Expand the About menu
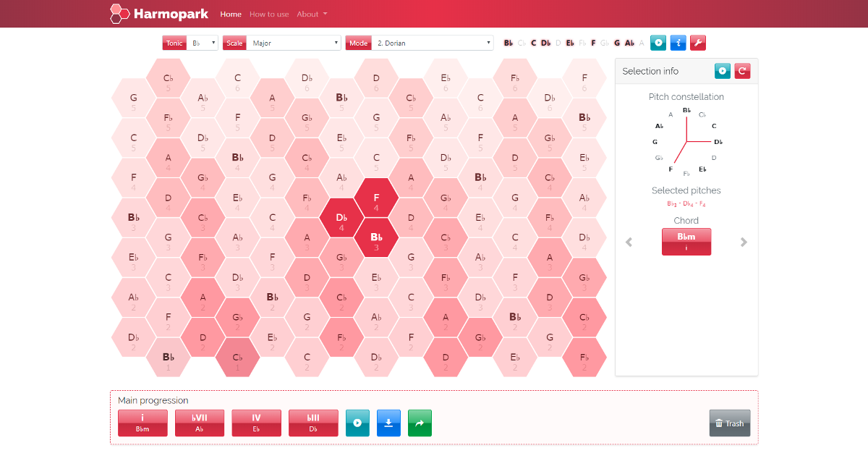The height and width of the screenshot is (456, 868). (312, 14)
